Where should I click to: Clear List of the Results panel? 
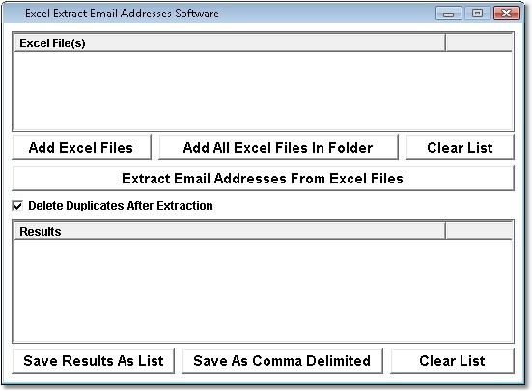(x=452, y=361)
